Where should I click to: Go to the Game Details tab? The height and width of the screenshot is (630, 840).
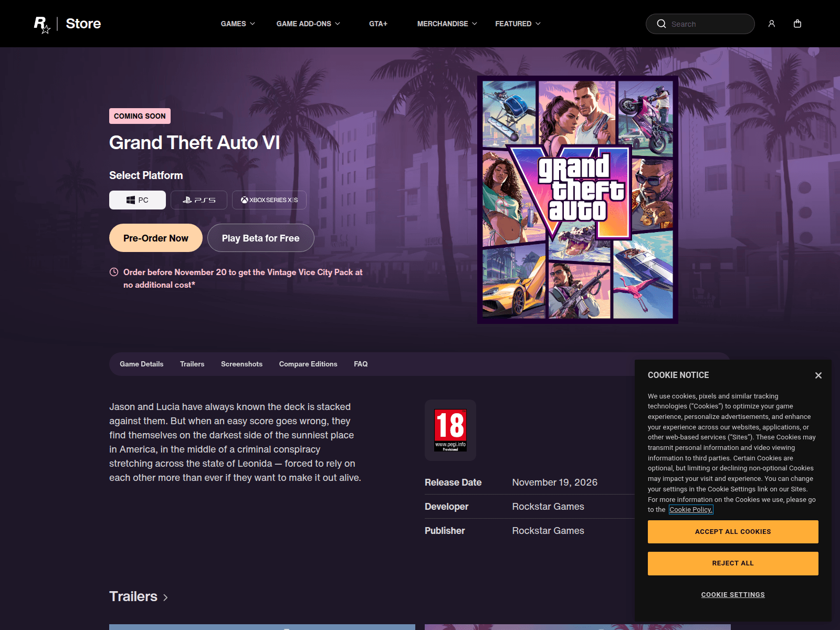(x=141, y=364)
